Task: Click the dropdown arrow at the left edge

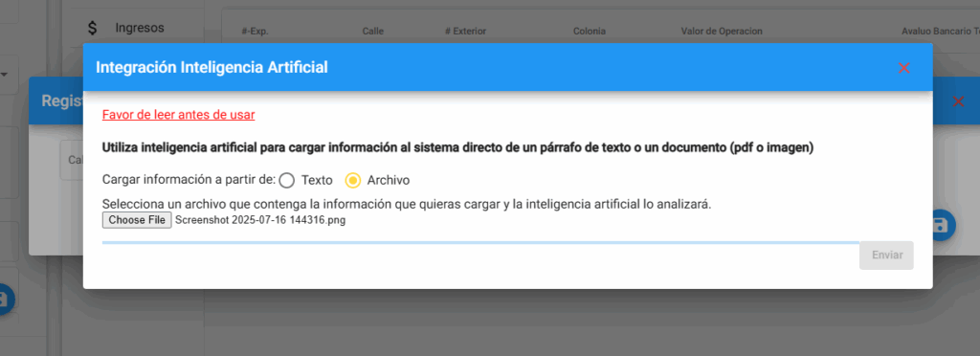Action: 3,75
